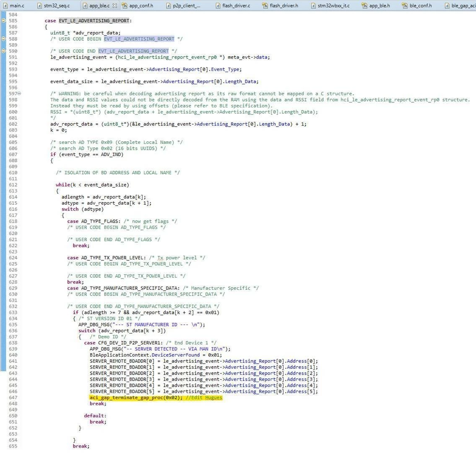Open the ble_conf.h tab
The image size is (476, 453).
click(x=417, y=5)
